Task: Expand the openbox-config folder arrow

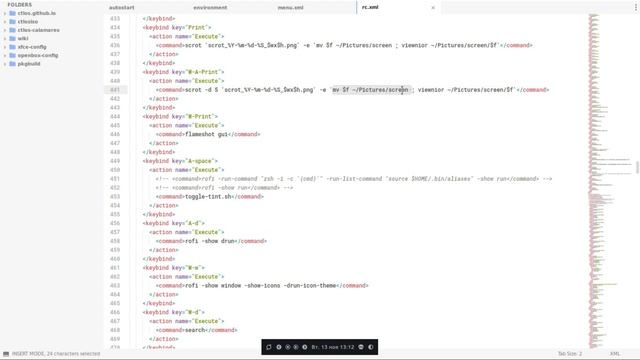Action: (5, 56)
